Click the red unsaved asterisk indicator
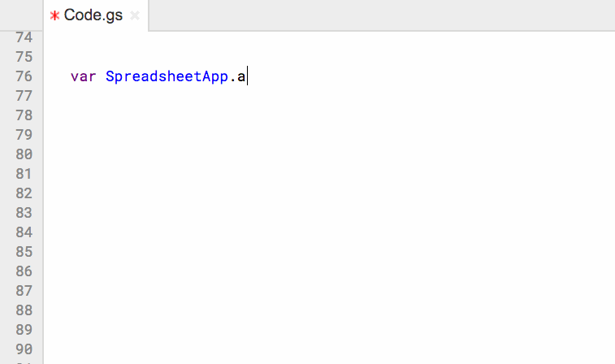Screen dimensions: 615x364 click(x=54, y=15)
